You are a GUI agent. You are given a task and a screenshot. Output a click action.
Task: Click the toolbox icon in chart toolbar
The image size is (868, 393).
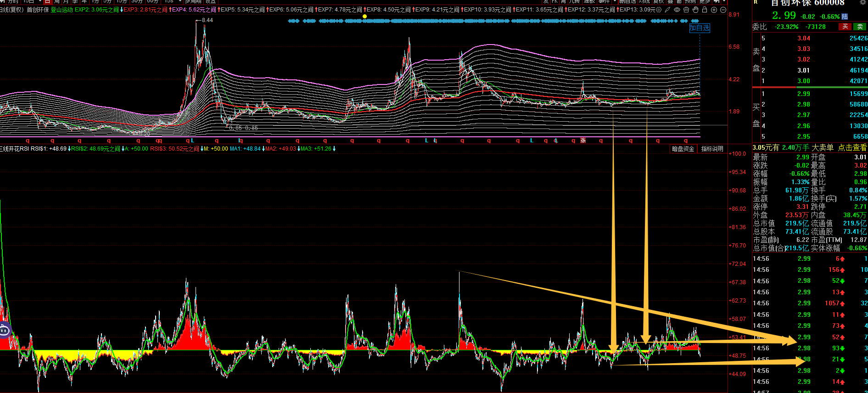686,10
